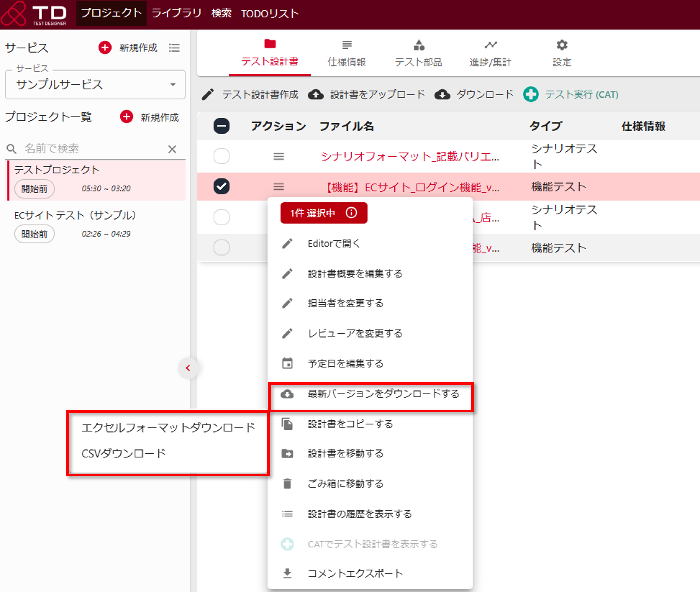Switch to the テスト部品 tab
The width and height of the screenshot is (700, 592).
[418, 53]
